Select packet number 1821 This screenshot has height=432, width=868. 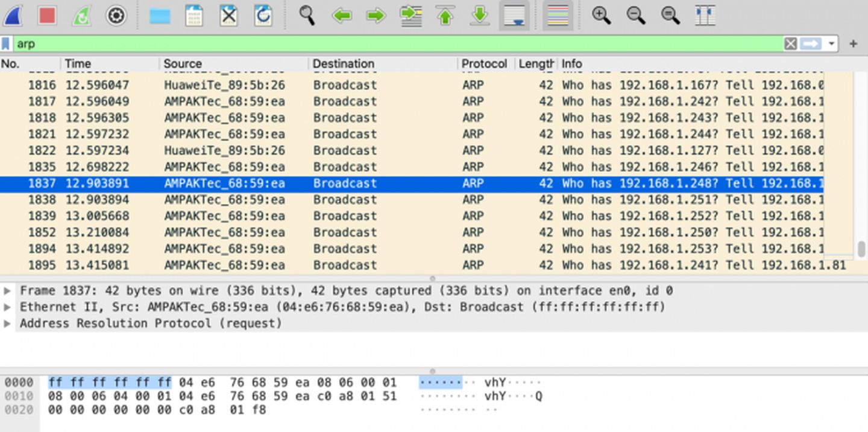[412, 134]
